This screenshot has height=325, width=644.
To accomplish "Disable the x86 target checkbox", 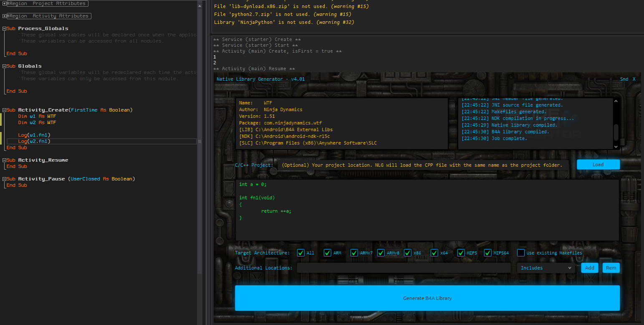I will 407,253.
